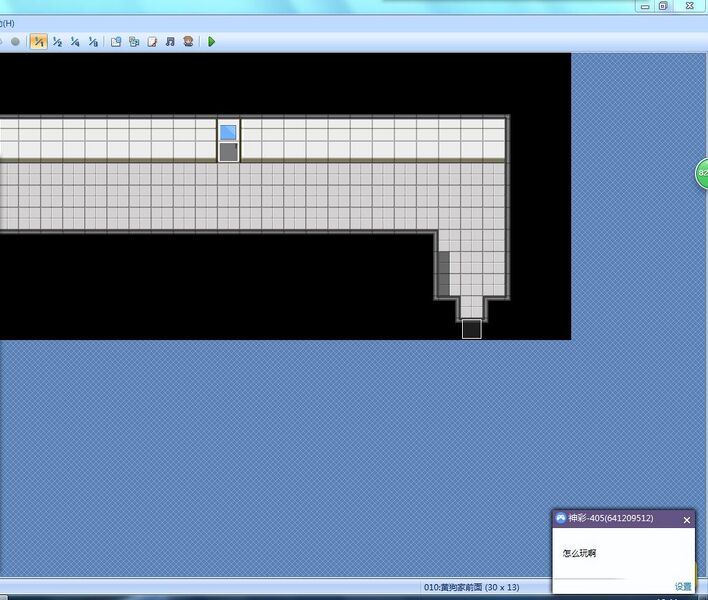Set map zoom to 1/8 scale
708x600 pixels.
93,42
